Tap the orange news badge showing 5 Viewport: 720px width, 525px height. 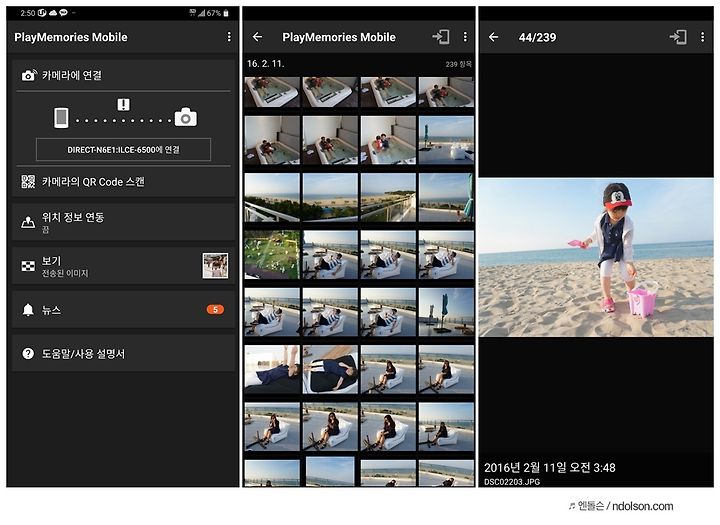215,310
